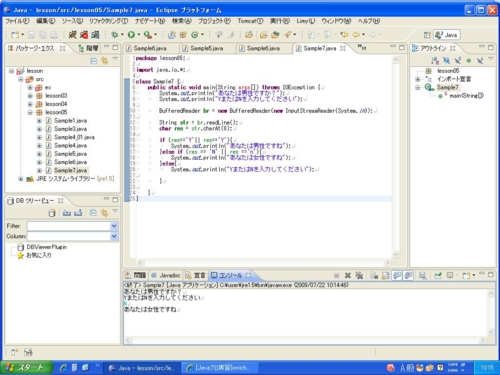Switch to Sample5.java editor tab

click(x=206, y=48)
